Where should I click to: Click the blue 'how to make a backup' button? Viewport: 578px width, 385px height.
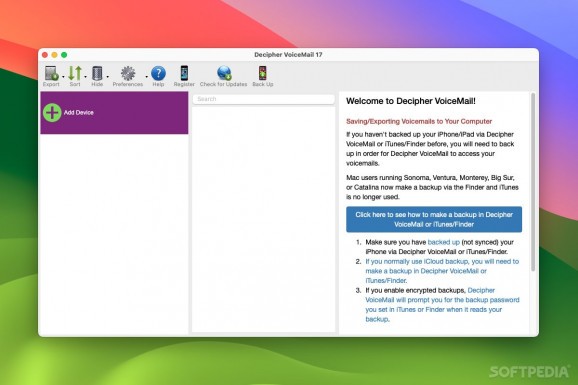point(434,219)
